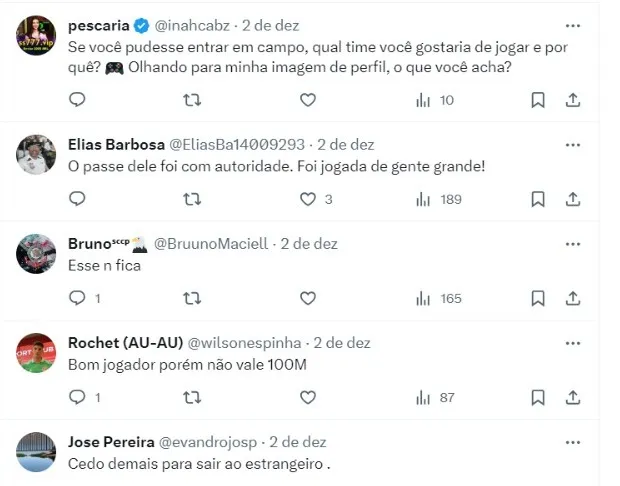Share the Rochet (AU-AU) tweet
This screenshot has height=486, width=620.
pos(573,397)
